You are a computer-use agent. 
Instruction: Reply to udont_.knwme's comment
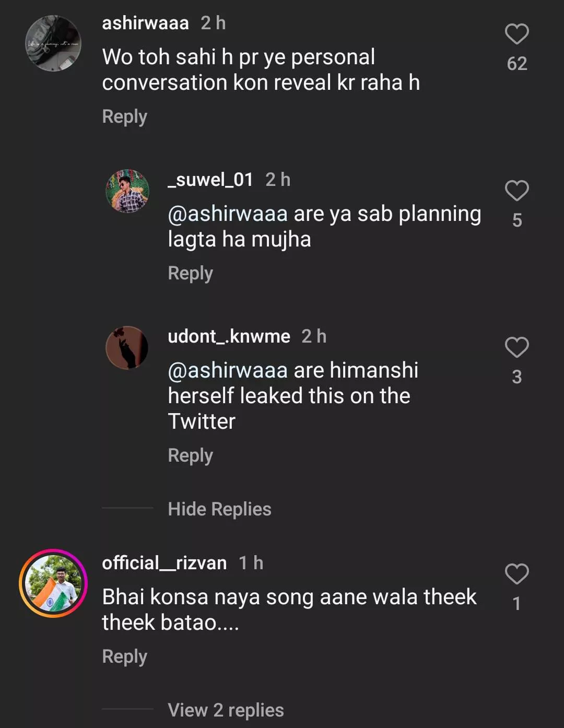[190, 455]
